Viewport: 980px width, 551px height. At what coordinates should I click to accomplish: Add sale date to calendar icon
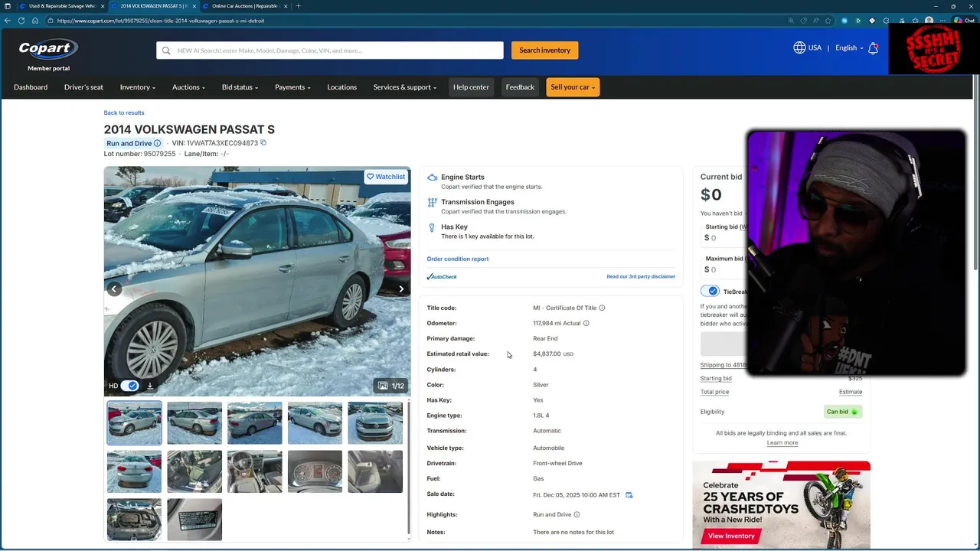pos(629,495)
